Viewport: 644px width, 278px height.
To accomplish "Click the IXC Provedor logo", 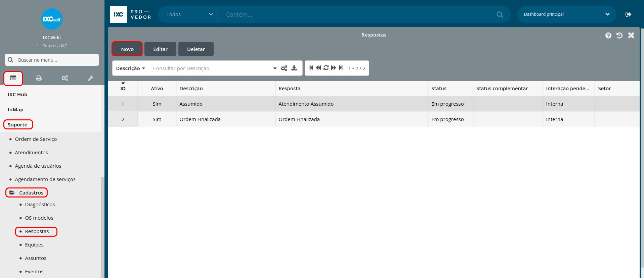I will (x=131, y=14).
